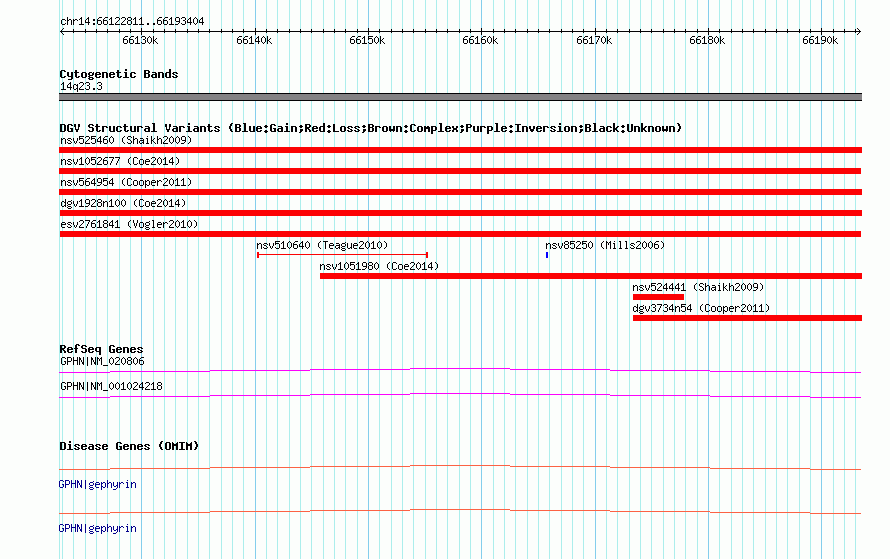Screen dimensions: 890x559
Task: Click the 66130k ruler tick label
Action: (x=140, y=40)
